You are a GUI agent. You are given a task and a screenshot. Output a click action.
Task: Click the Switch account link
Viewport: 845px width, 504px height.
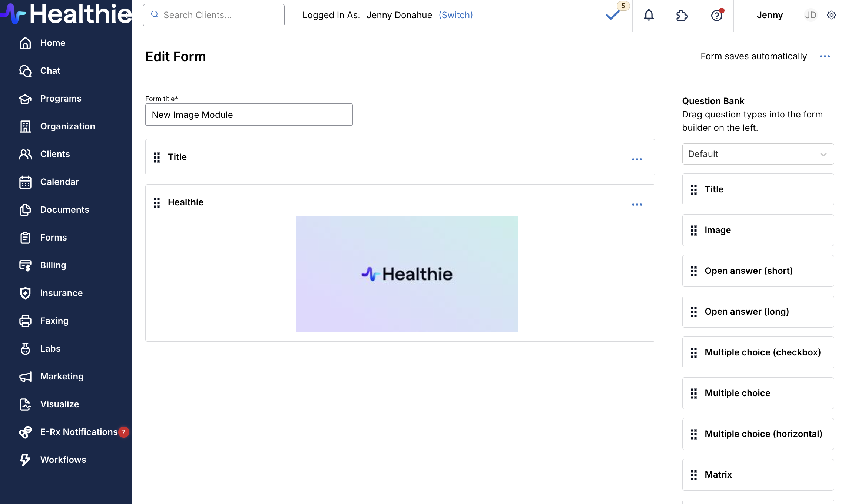tap(455, 15)
